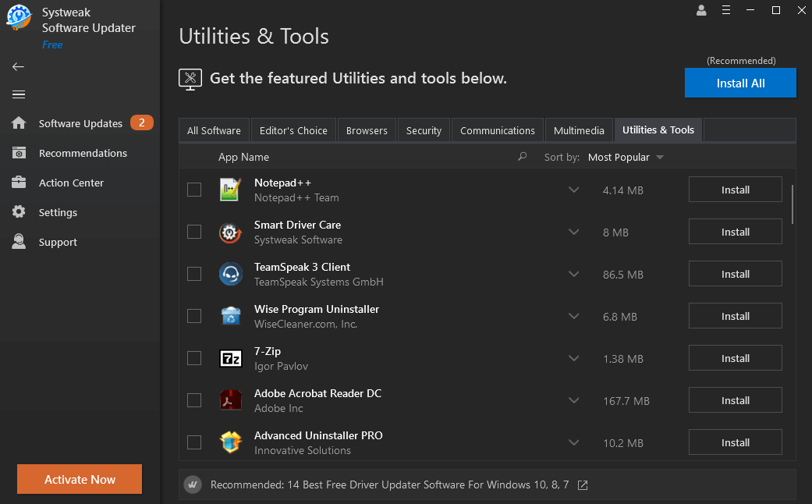Click the Recommendations sidebar icon
The image size is (812, 504).
pos(19,153)
